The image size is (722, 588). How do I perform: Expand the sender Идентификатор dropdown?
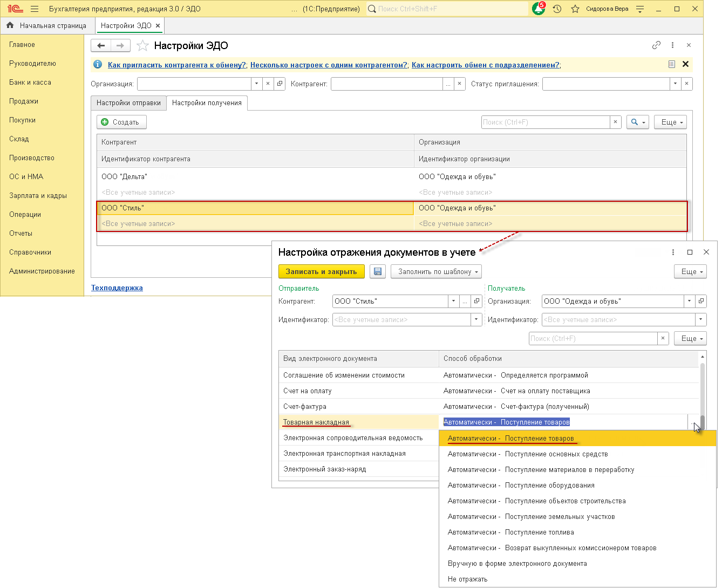476,319
